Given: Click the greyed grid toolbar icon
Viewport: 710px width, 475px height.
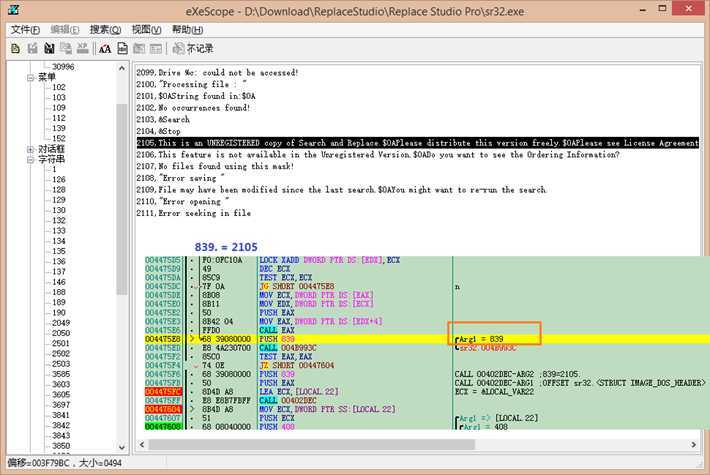Looking at the screenshot, I should 156,48.
